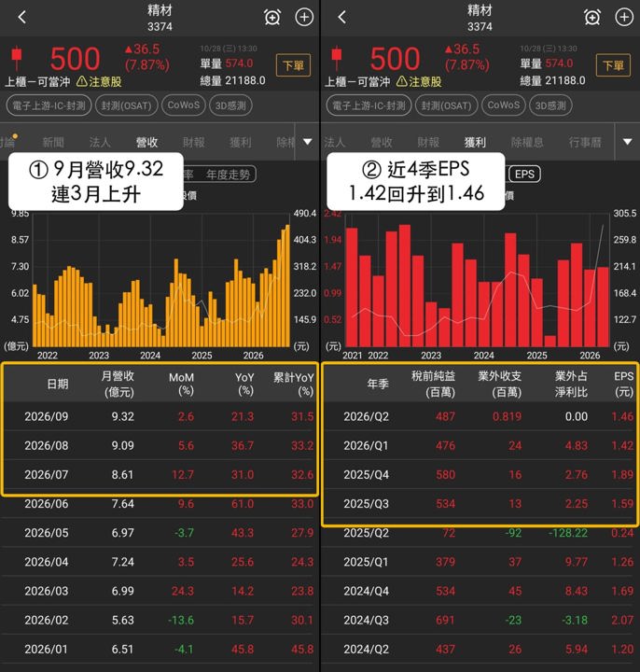Tap 2026/06 revenue row
640x672 pixels.
click(x=160, y=504)
